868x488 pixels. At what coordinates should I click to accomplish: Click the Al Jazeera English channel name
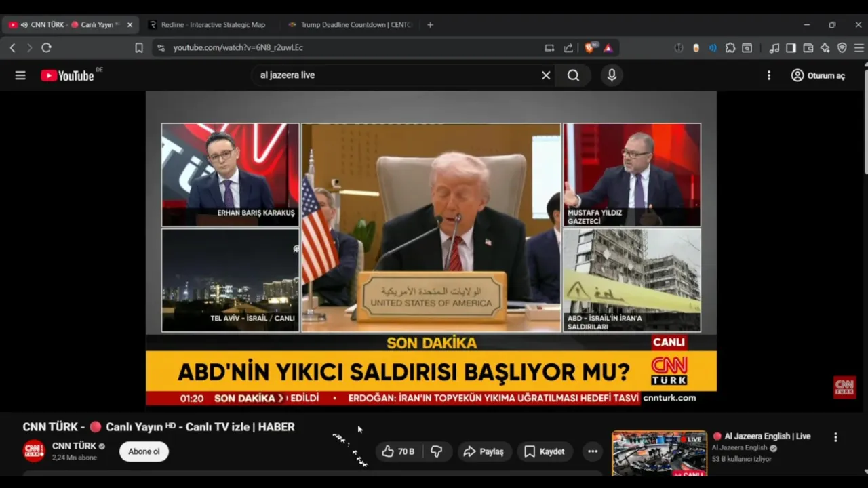pos(740,448)
